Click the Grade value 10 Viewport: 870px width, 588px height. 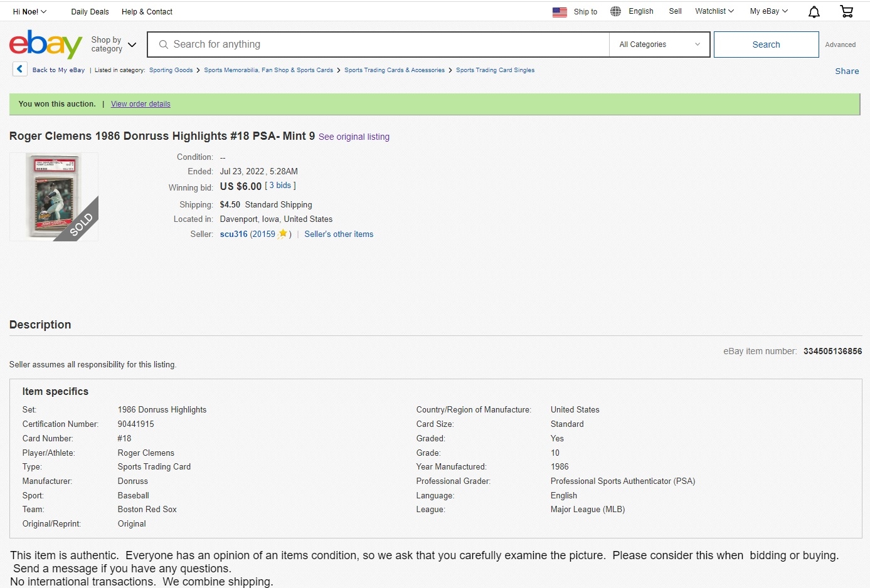pos(555,453)
